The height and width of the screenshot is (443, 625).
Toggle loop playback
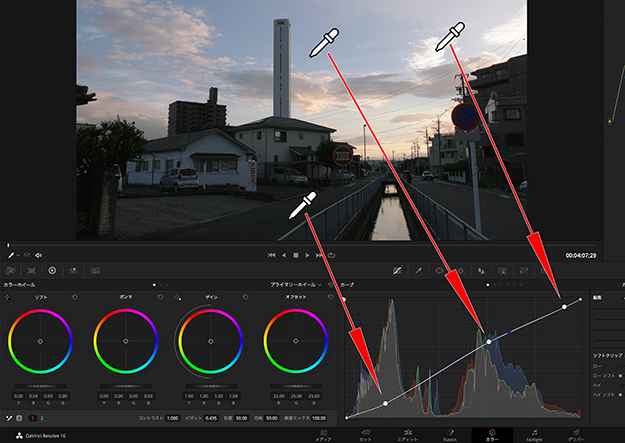(329, 255)
